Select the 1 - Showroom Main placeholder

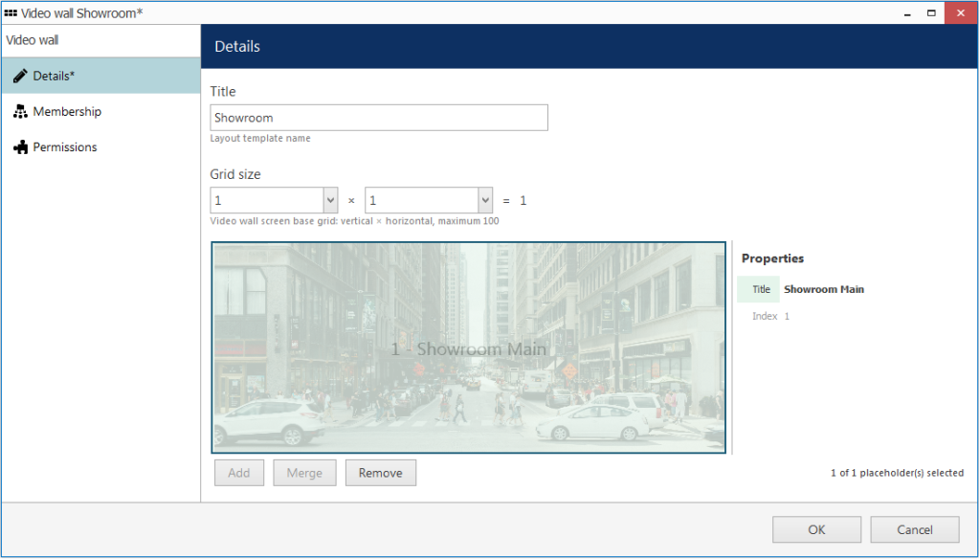point(469,347)
